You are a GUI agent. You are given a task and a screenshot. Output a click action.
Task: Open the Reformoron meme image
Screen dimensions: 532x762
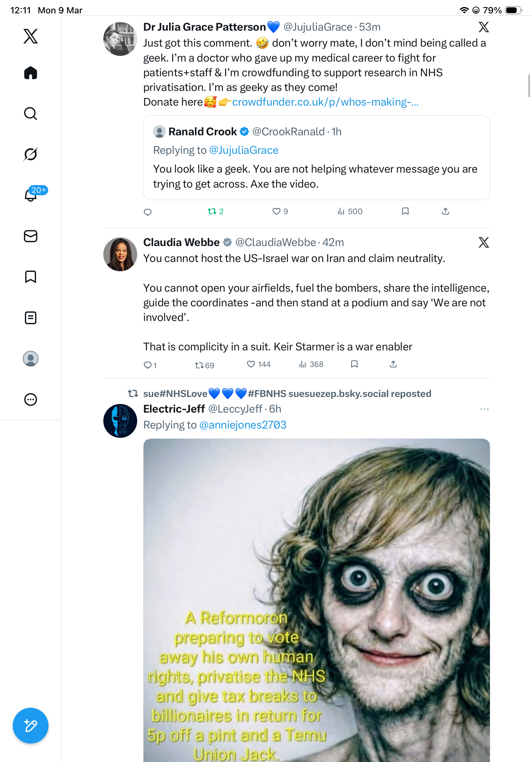(x=316, y=600)
